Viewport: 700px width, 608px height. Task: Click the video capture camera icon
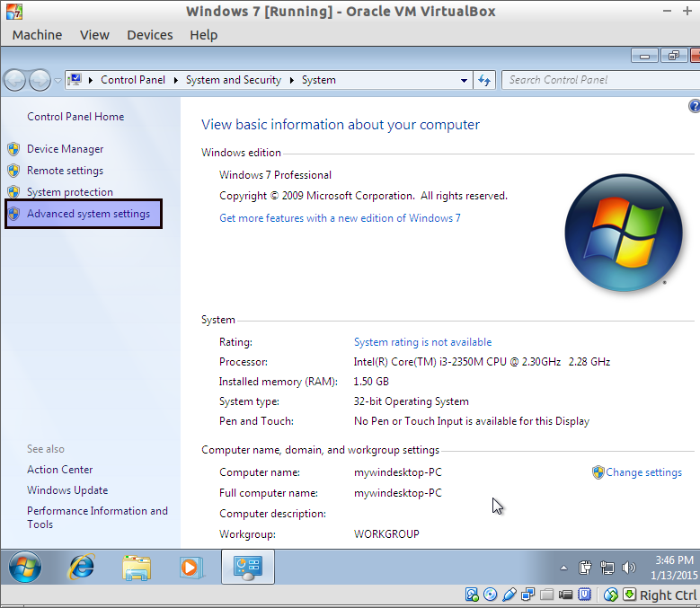point(565,595)
